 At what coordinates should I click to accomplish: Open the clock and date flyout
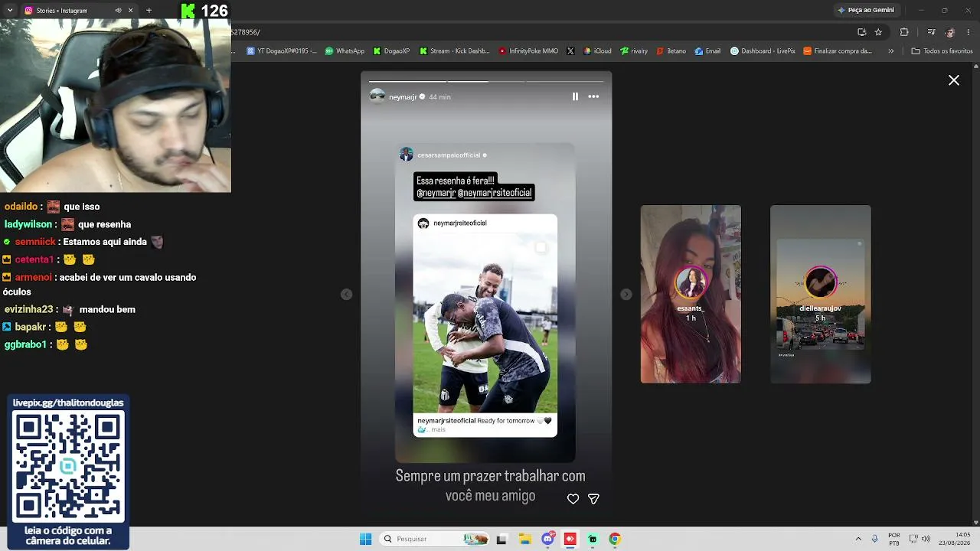coord(956,539)
